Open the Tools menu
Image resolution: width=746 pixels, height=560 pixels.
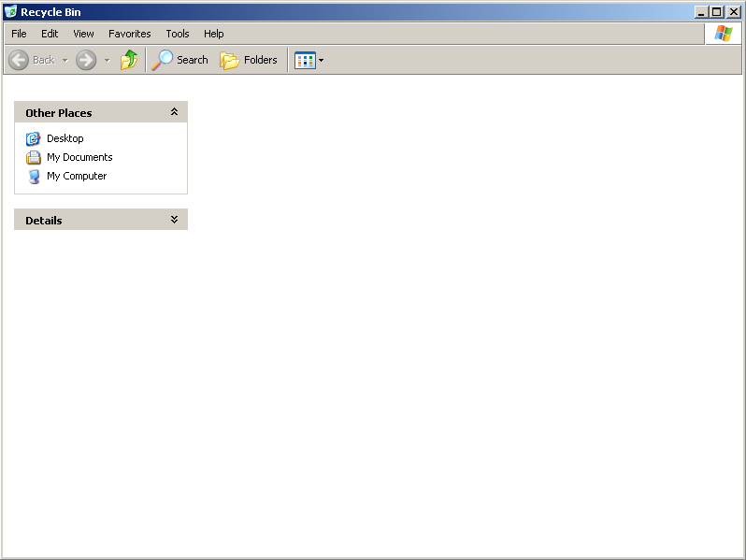[x=178, y=34]
